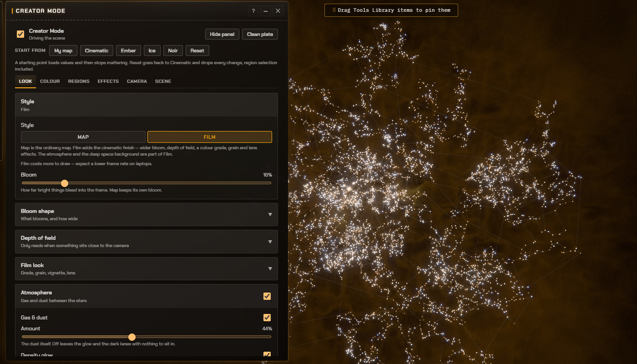This screenshot has width=637, height=364.
Task: Uncheck the Creator Mode checkbox
Action: [20, 34]
